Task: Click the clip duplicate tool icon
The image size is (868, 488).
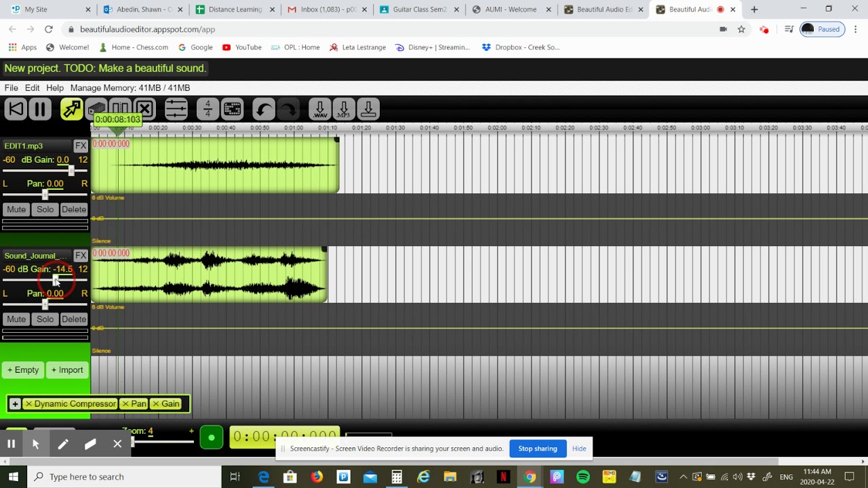Action: 96,108
